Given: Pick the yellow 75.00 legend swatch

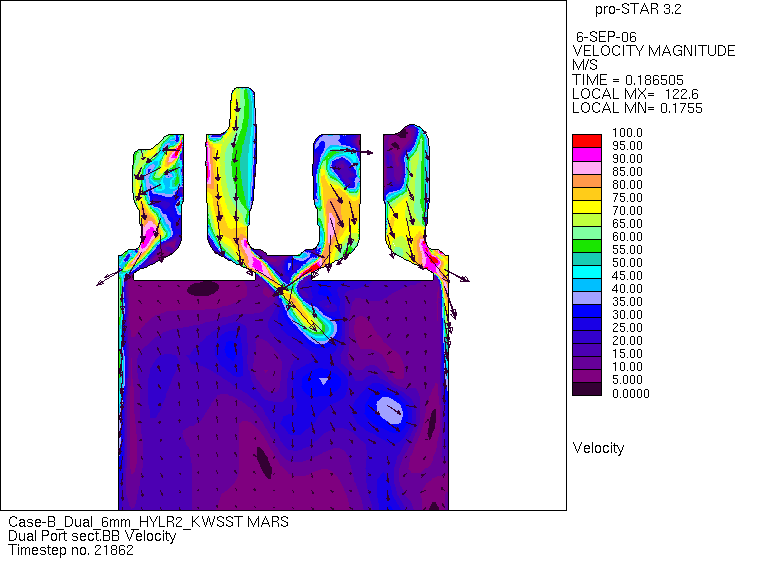Looking at the screenshot, I should point(587,206).
